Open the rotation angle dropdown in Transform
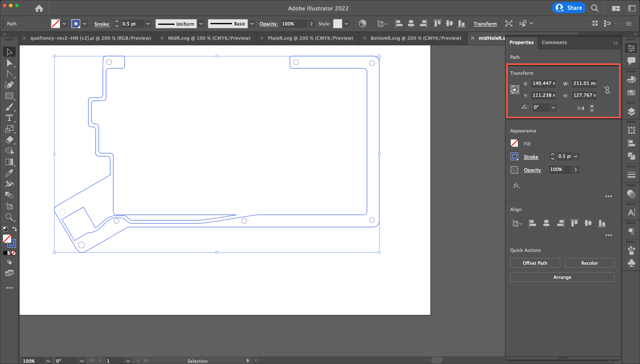 tap(554, 108)
